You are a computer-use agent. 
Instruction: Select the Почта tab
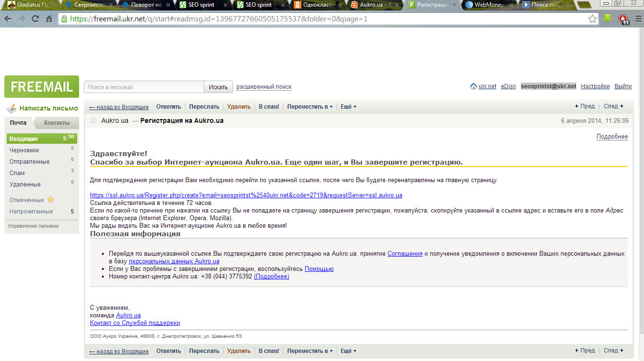[18, 122]
